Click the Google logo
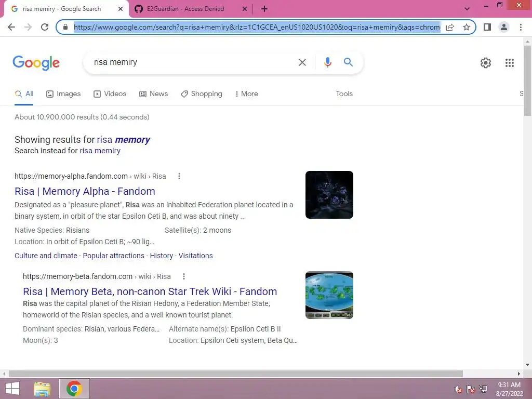Image resolution: width=532 pixels, height=399 pixels. (x=36, y=63)
